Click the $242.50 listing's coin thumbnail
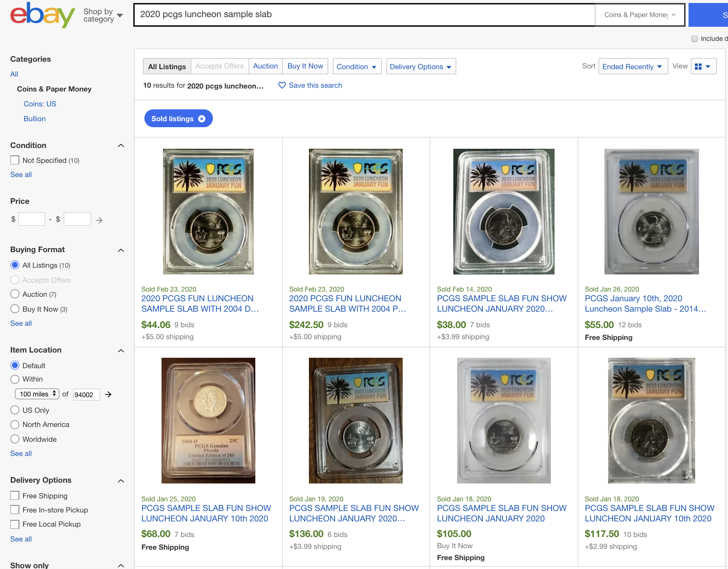Screen dimensions: 728x569 point(355,212)
